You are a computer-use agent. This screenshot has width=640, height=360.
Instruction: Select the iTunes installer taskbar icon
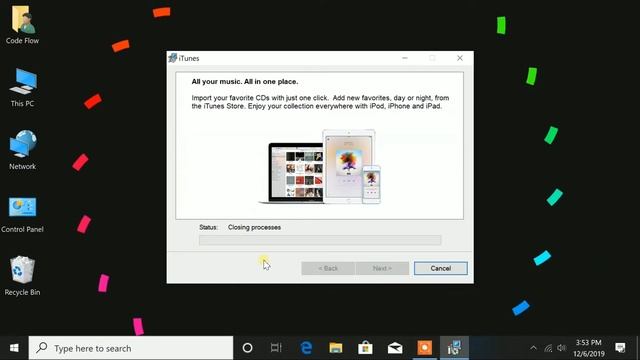[x=454, y=348]
